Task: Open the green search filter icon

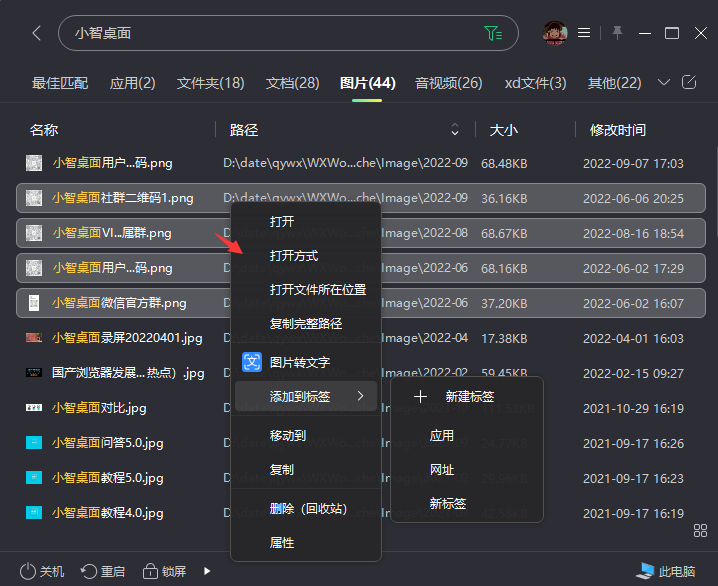Action: click(493, 33)
